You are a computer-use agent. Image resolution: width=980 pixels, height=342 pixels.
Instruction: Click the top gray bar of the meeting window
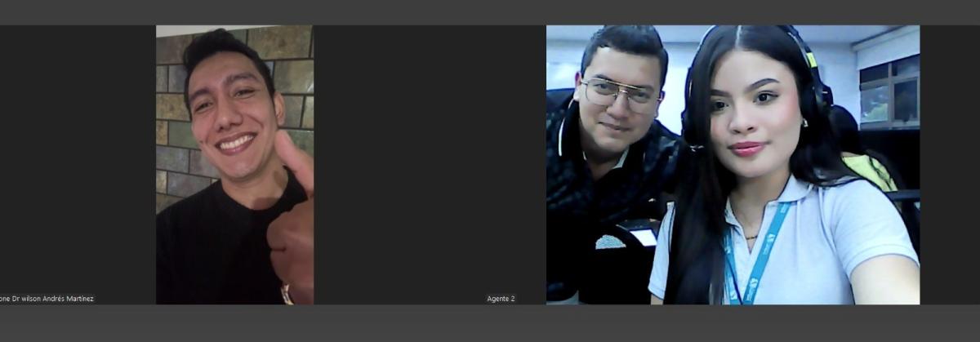(490, 12)
